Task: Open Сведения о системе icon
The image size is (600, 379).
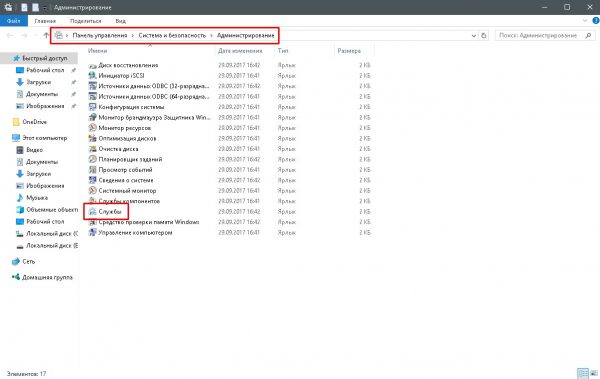Action: tap(93, 180)
